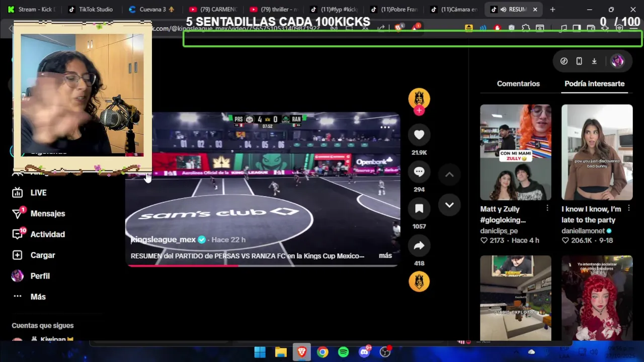
Task: Open options dots beside 'Matt y Zully'
Action: pos(547,208)
